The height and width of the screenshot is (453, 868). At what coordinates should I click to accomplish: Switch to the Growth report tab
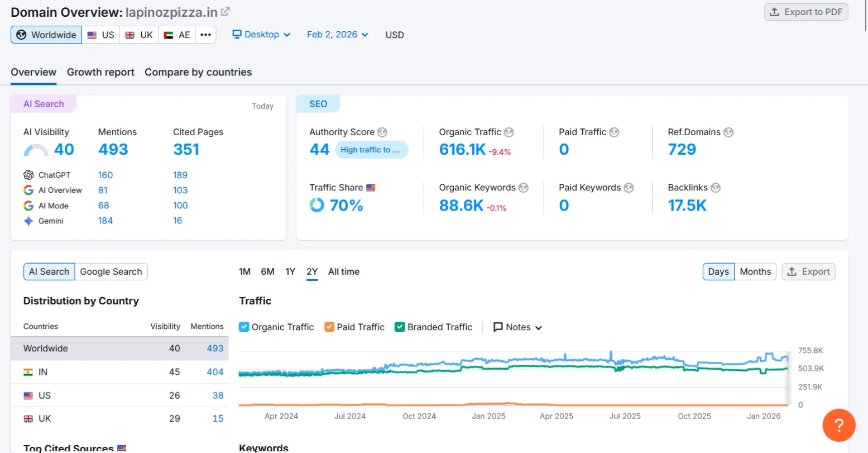pos(100,72)
